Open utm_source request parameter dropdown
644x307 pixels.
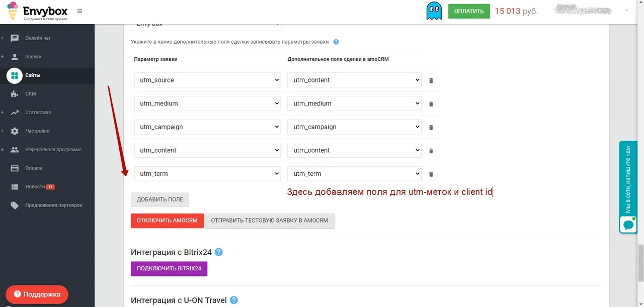point(207,80)
